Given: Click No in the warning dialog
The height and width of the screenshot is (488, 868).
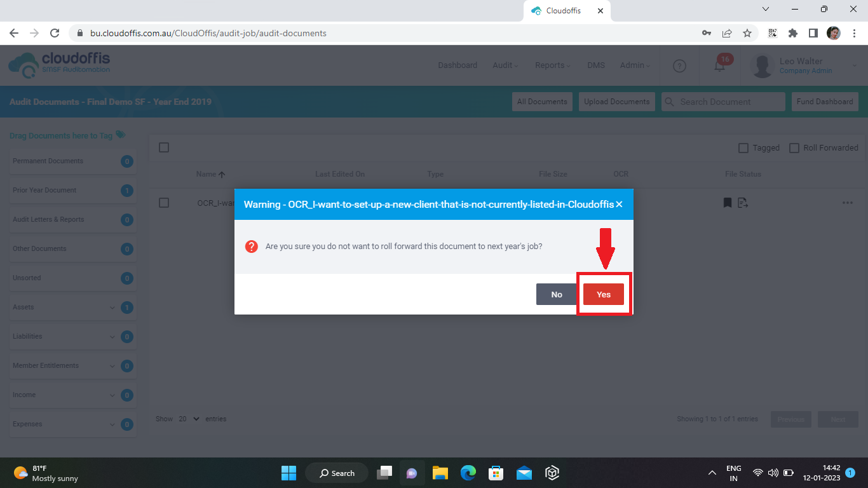Looking at the screenshot, I should coord(557,294).
